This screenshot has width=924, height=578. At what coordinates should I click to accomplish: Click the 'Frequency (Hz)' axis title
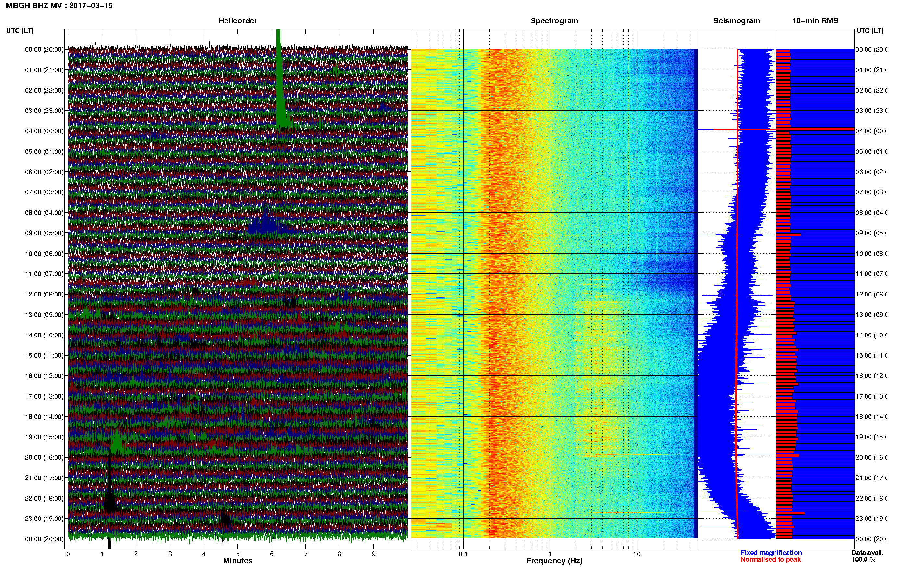tap(554, 561)
